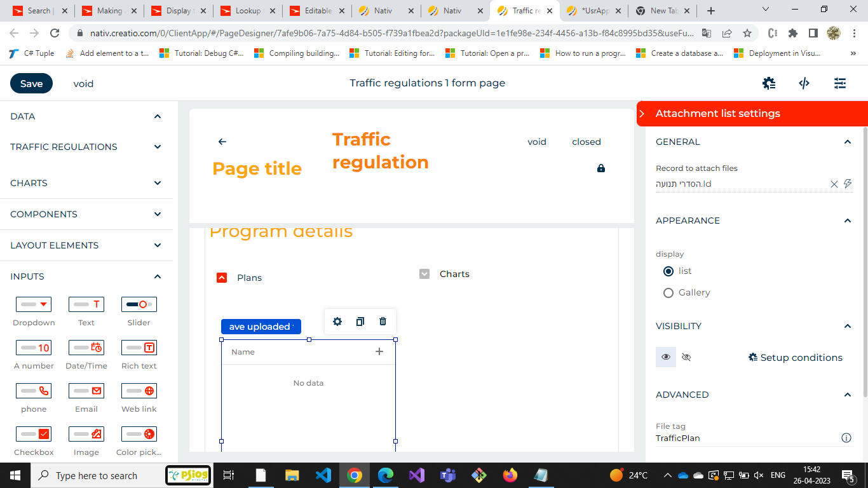
Task: Add the Slider input element
Action: click(x=139, y=311)
